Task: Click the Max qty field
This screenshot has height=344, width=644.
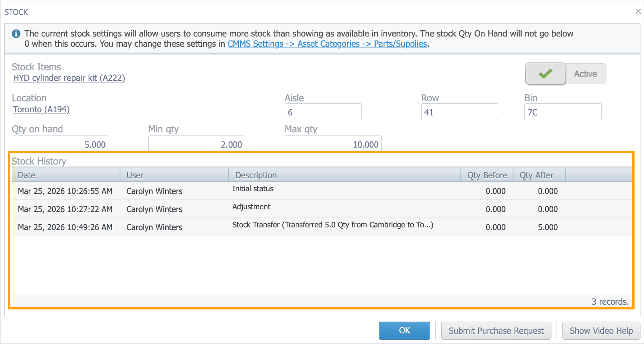Action: tap(333, 144)
